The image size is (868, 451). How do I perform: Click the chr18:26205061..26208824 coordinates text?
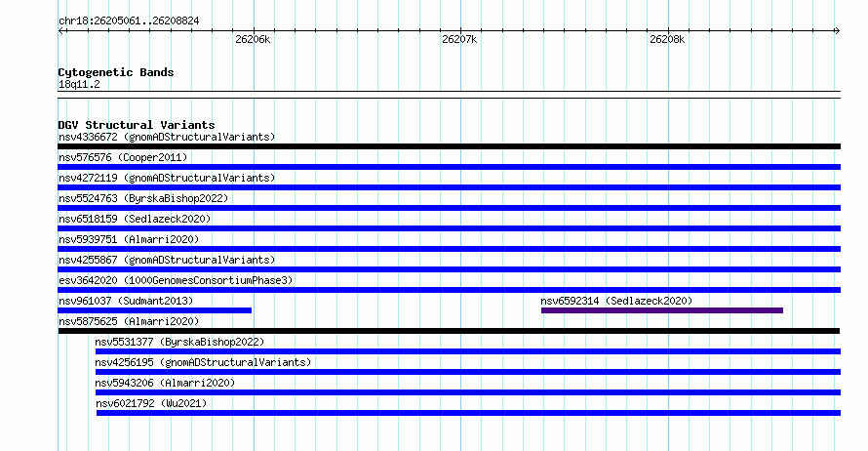click(x=129, y=21)
